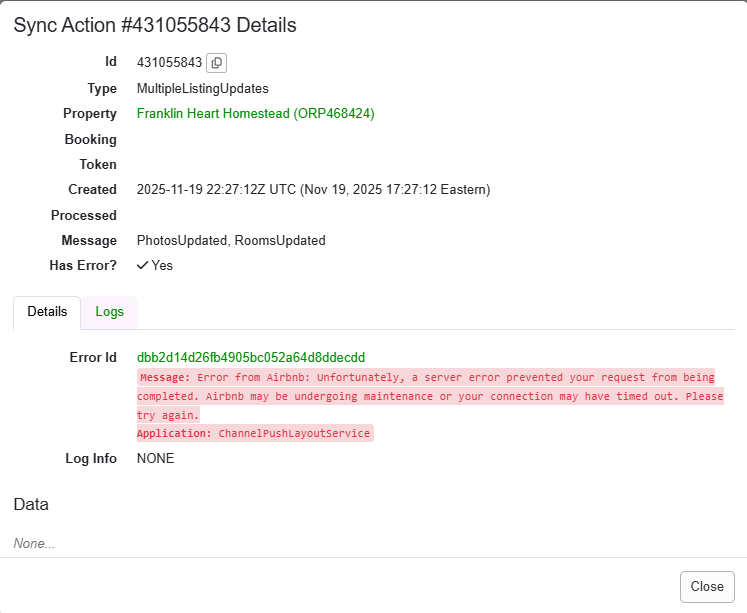Click the MultipleListingUpdates type value
The height and width of the screenshot is (613, 747).
click(x=202, y=88)
